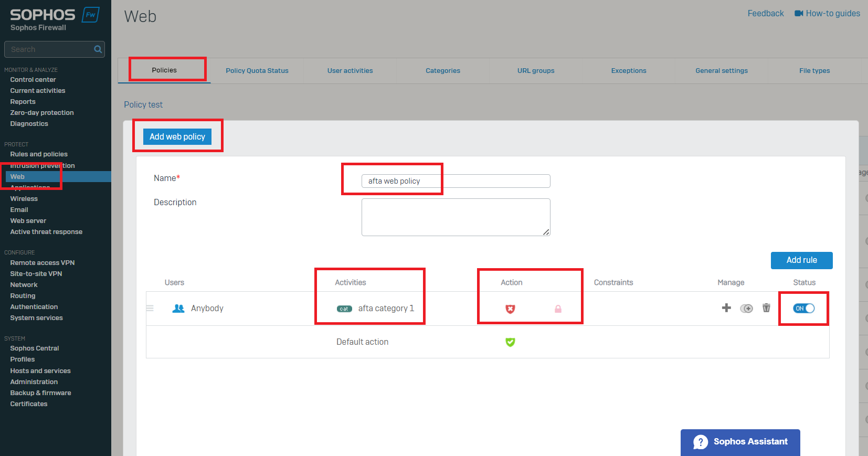
Task: Open Current activities in the sidebar
Action: coord(38,91)
